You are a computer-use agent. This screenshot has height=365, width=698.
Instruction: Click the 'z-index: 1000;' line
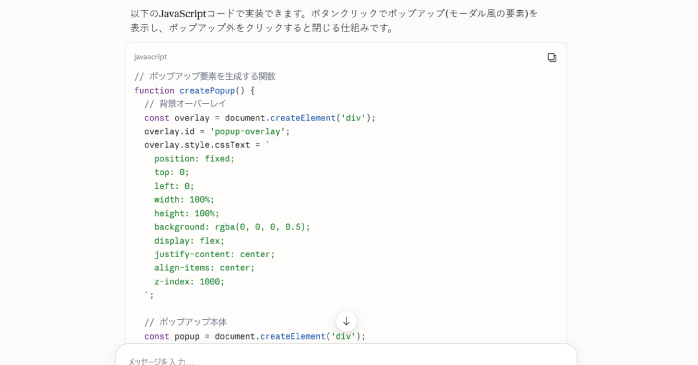pyautogui.click(x=189, y=281)
